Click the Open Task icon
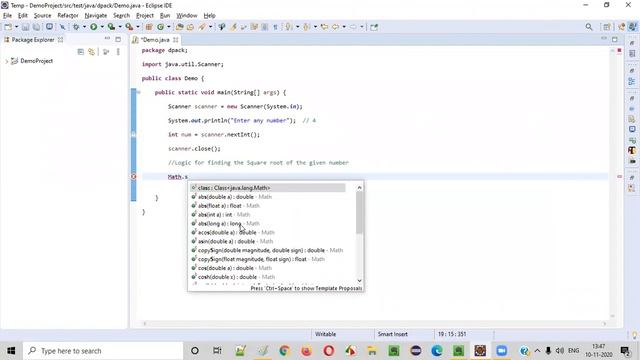The height and width of the screenshot is (360, 640). click(190, 27)
